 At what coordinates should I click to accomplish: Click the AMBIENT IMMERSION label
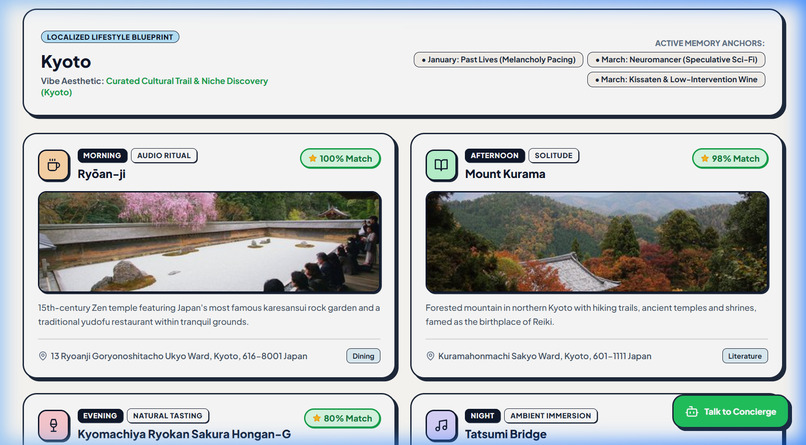point(551,416)
